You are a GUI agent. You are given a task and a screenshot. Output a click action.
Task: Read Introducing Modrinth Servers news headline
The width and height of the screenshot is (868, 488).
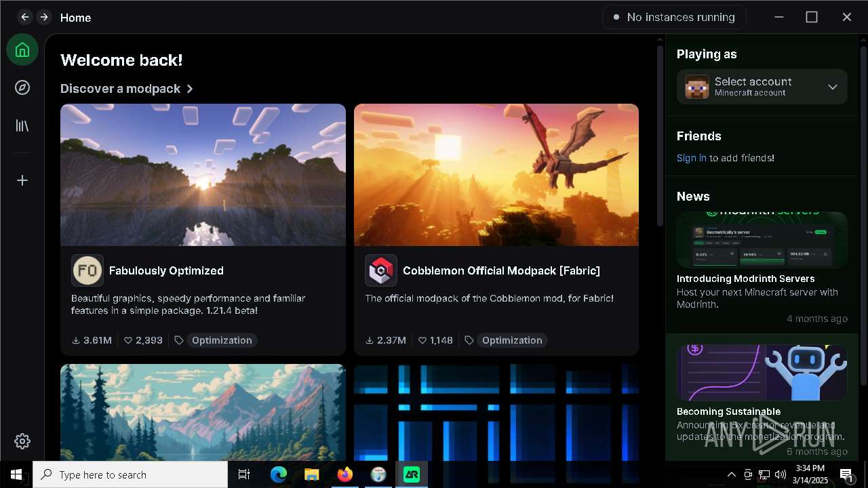tap(745, 279)
